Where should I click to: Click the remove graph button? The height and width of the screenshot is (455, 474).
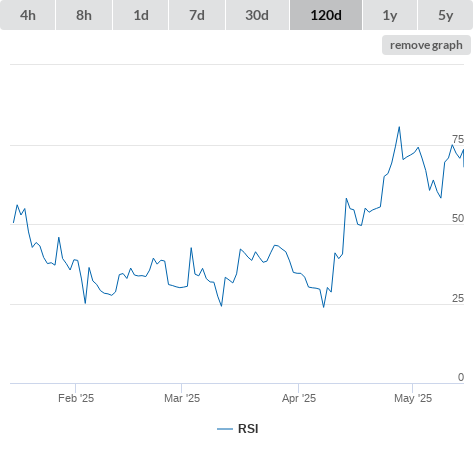point(426,45)
